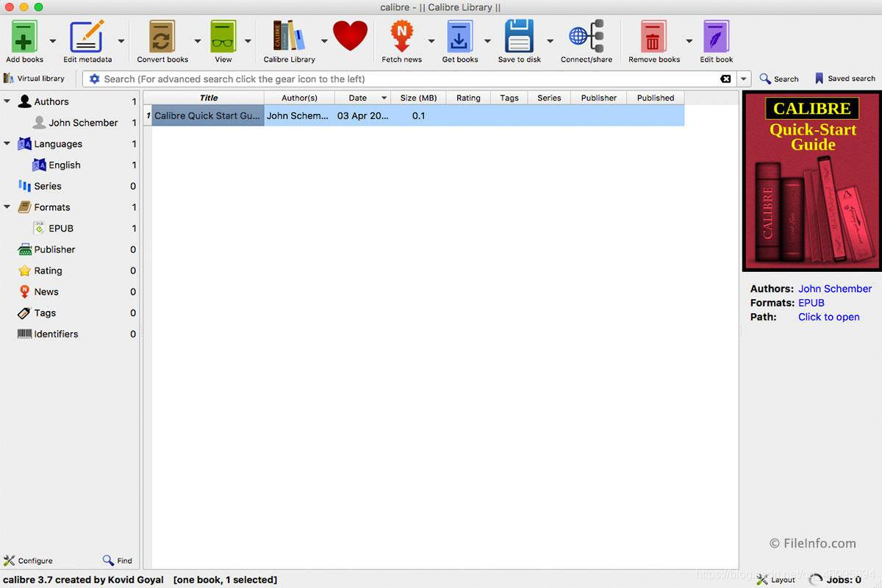This screenshot has width=882, height=588.
Task: Select John Schember in tag browser
Action: pos(83,123)
